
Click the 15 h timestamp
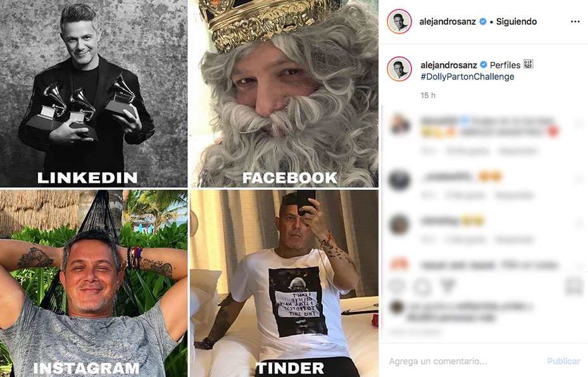(428, 95)
